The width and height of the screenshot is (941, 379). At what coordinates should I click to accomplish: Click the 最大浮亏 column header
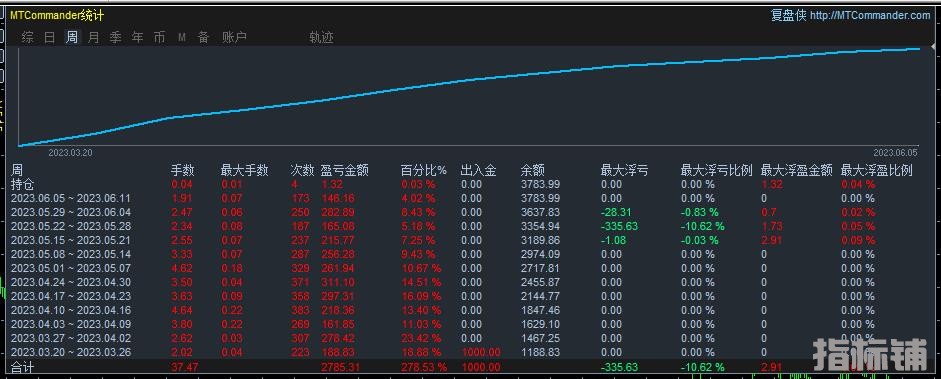[x=625, y=171]
